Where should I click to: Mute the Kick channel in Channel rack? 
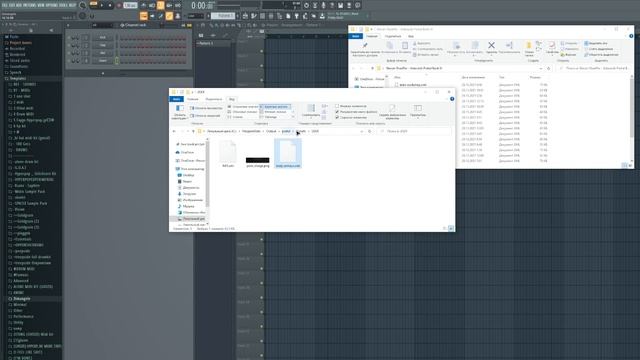(x=69, y=38)
